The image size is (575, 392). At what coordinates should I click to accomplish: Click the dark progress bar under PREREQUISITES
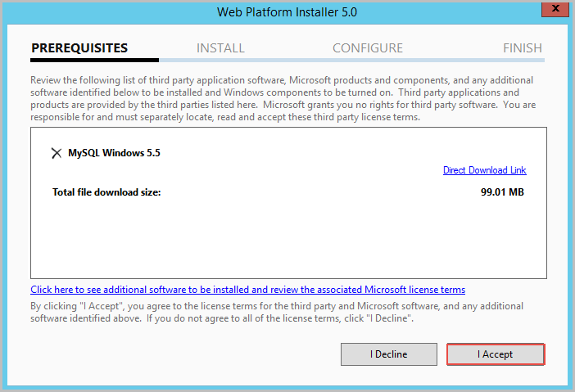coord(94,60)
